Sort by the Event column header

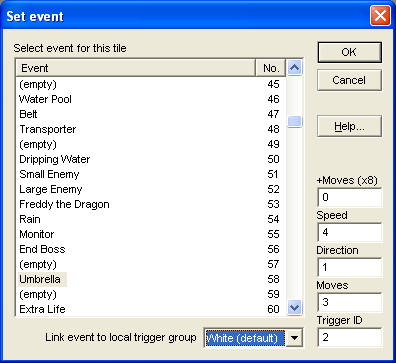point(136,68)
